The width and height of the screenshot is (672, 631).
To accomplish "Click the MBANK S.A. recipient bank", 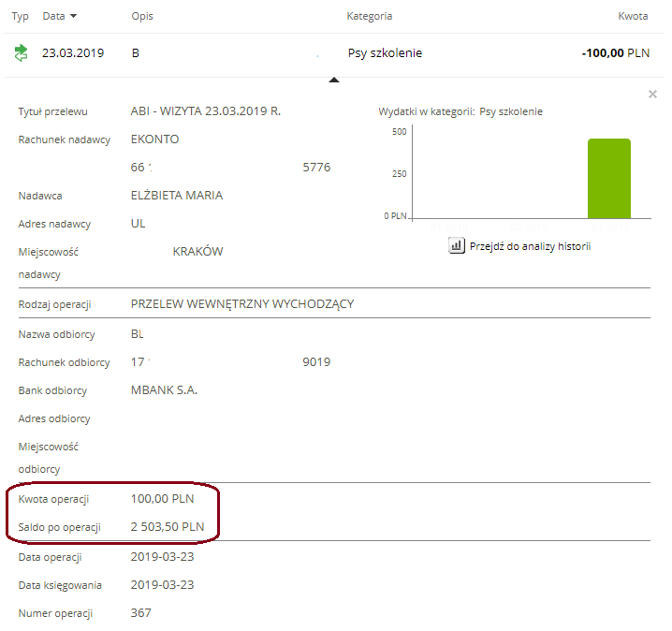I will click(164, 390).
